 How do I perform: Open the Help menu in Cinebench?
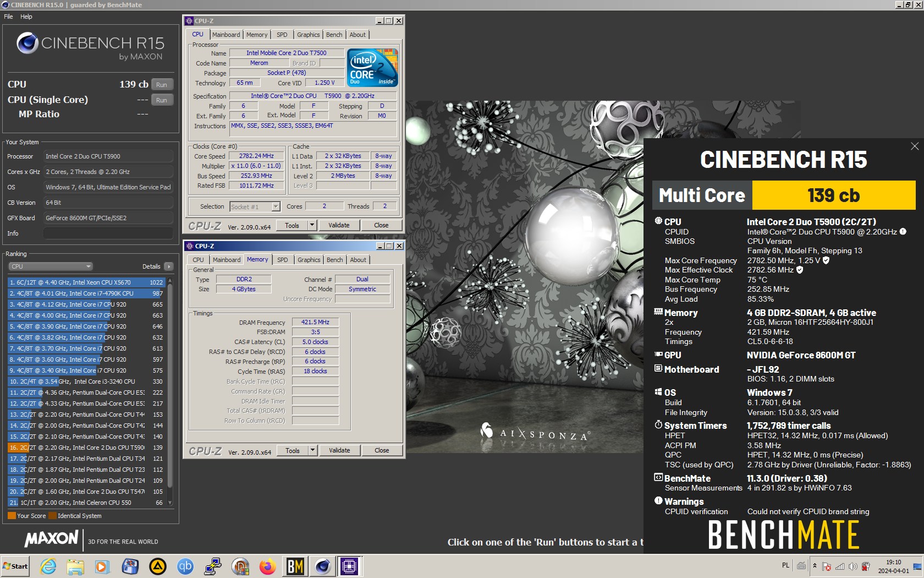26,17
